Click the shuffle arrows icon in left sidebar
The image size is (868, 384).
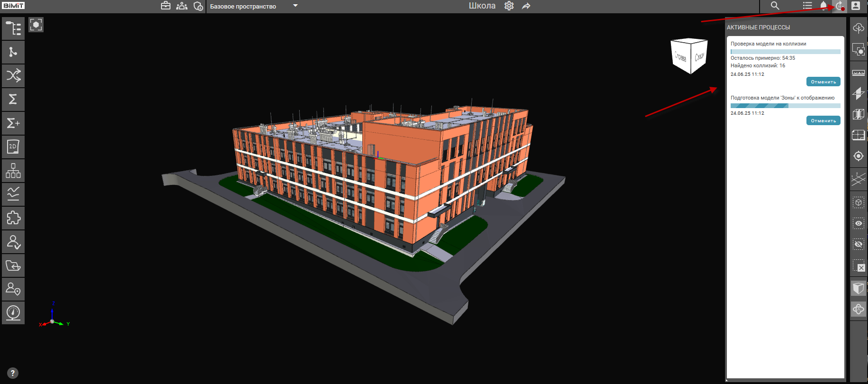pos(13,75)
